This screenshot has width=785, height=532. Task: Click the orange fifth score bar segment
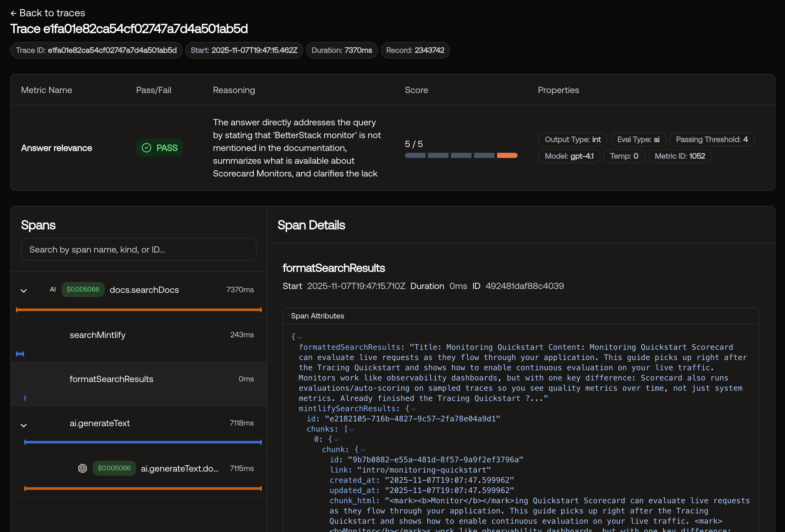(x=507, y=155)
